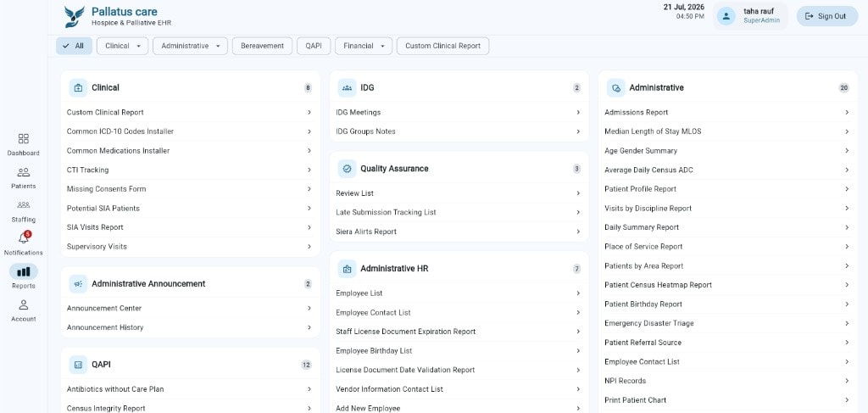
Task: Open Missing Consents Form report
Action: tap(191, 189)
